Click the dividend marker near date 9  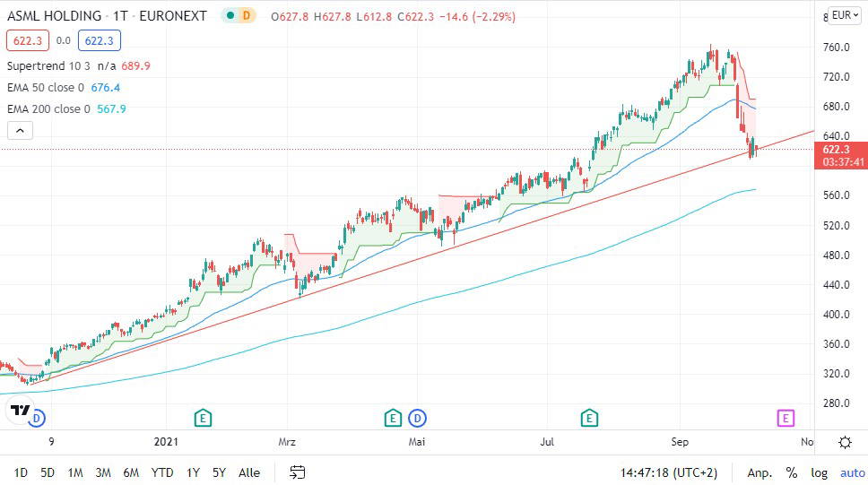(x=37, y=418)
